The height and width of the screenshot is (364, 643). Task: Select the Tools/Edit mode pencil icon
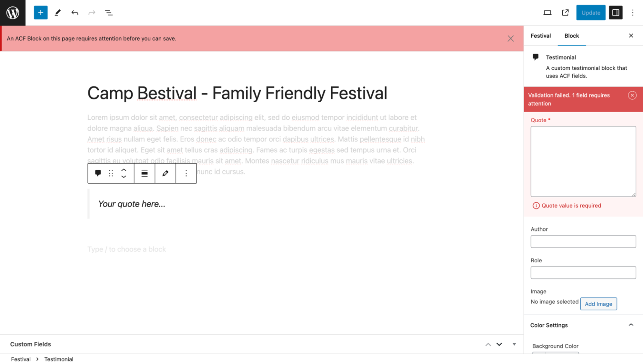(x=58, y=13)
